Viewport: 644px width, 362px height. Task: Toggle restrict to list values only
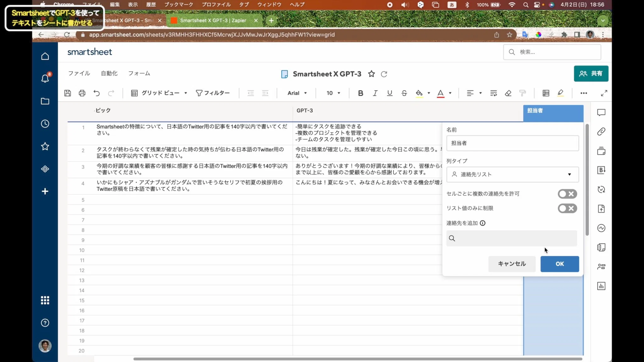coord(567,208)
